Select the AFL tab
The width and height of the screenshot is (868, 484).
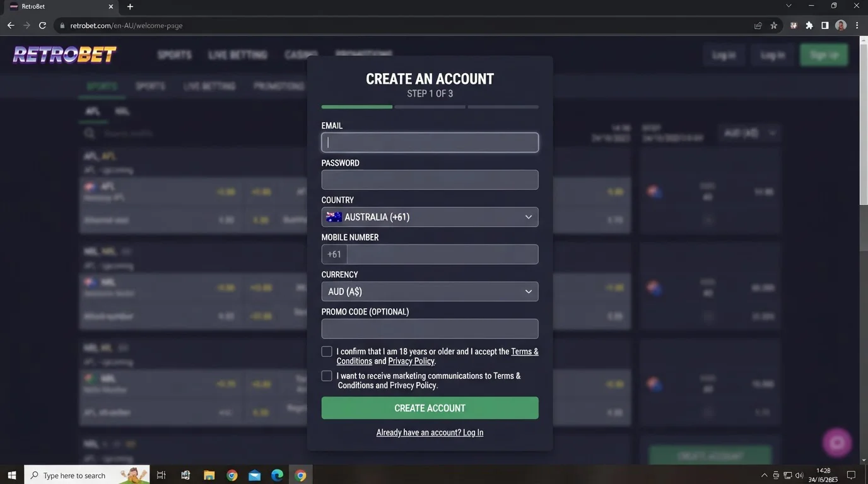point(93,112)
